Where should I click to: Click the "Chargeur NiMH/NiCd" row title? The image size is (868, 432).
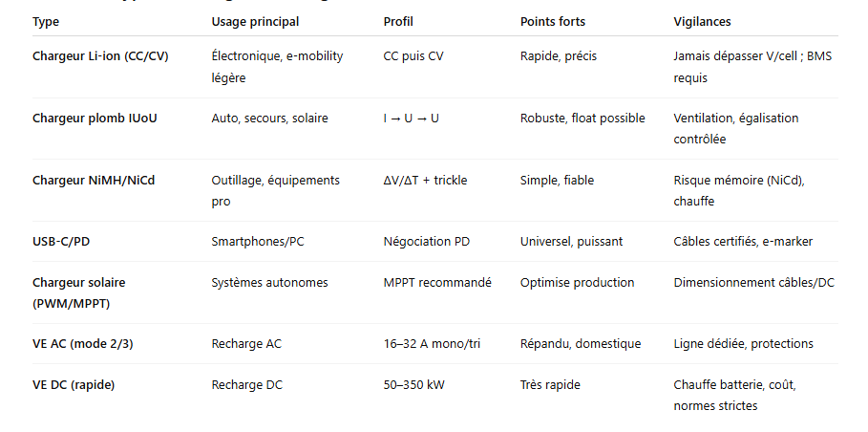pos(94,180)
